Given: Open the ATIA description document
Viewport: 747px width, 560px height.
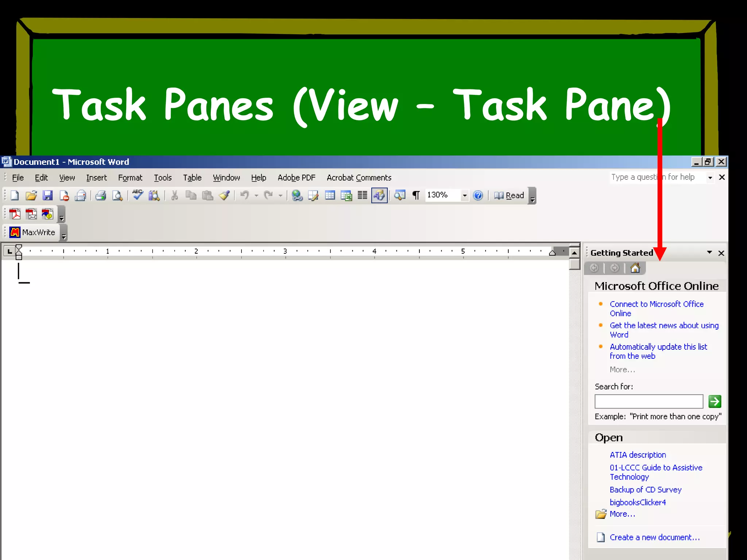Looking at the screenshot, I should point(638,455).
